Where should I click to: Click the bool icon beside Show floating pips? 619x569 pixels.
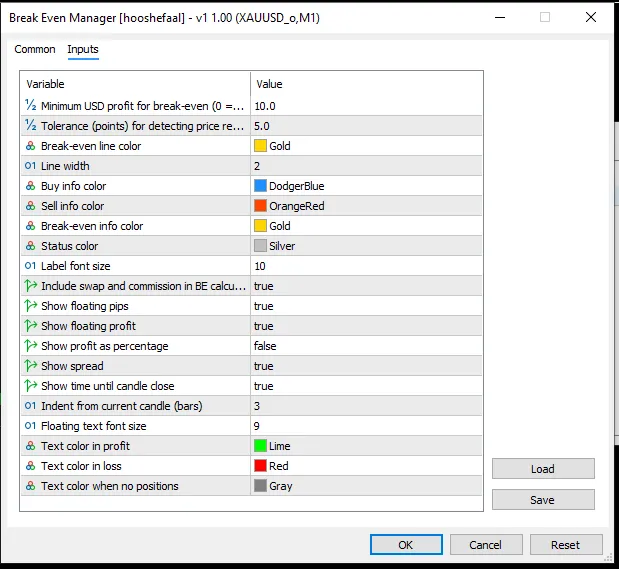click(30, 306)
